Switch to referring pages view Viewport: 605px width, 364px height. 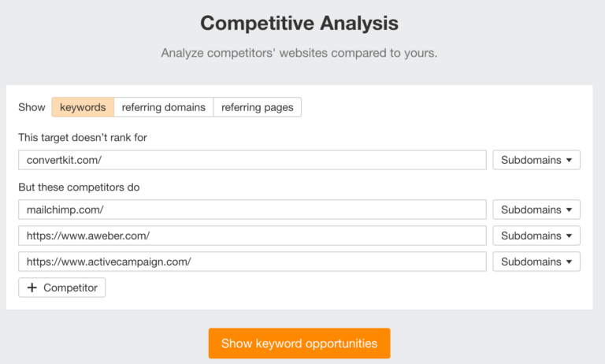point(257,107)
